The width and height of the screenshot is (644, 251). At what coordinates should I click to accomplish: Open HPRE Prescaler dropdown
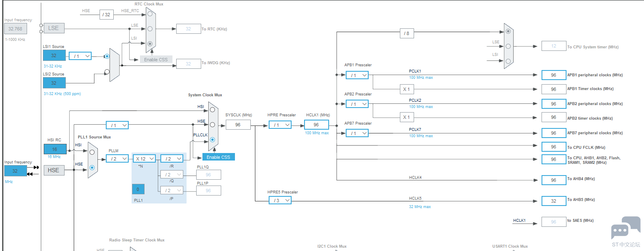pyautogui.click(x=280, y=125)
